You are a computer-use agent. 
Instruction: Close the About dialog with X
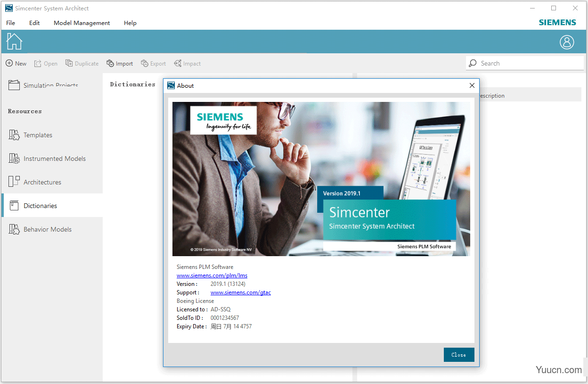[472, 85]
